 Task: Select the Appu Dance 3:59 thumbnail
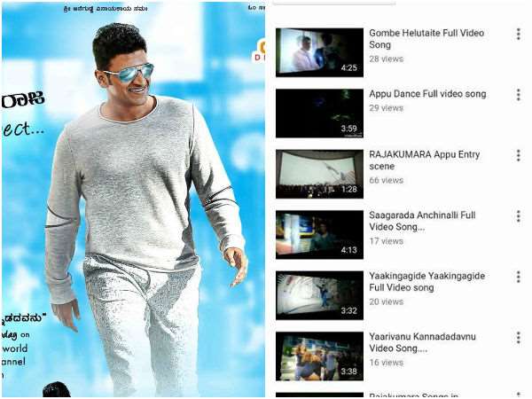[x=319, y=113]
